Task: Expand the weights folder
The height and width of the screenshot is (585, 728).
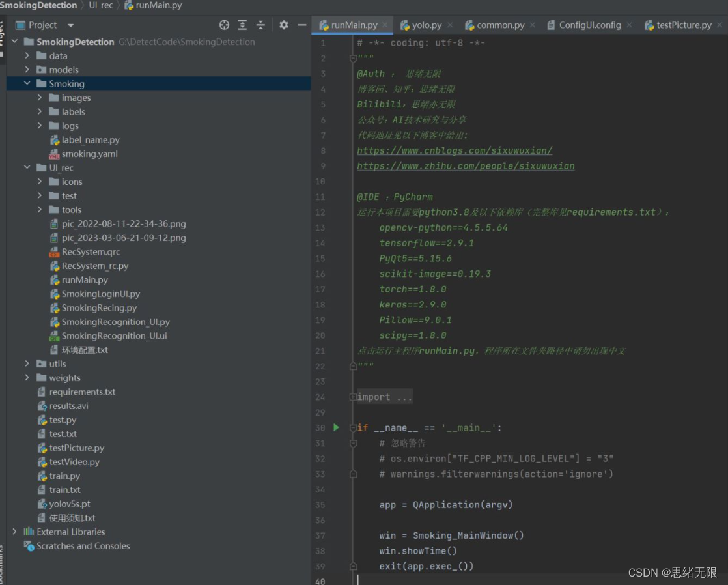Action: coord(27,378)
